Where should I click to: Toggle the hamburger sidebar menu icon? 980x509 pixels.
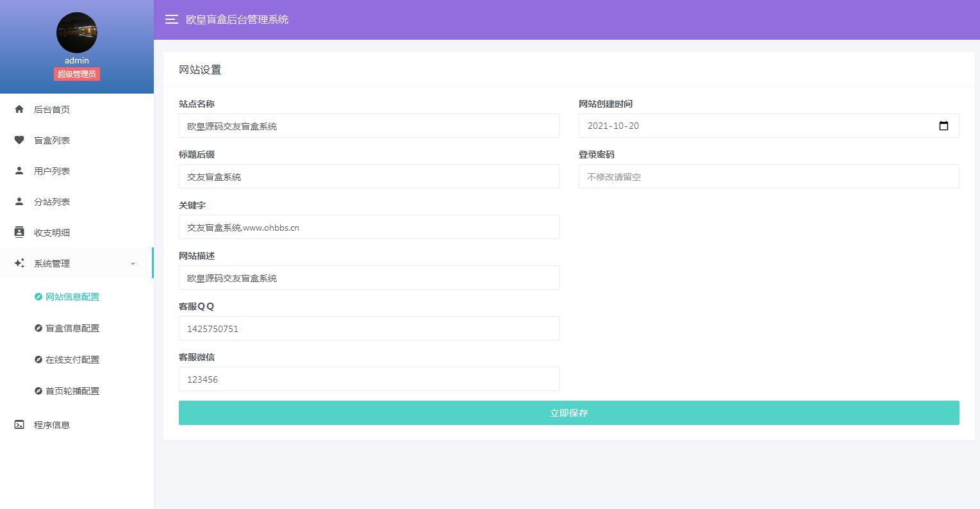(x=171, y=19)
